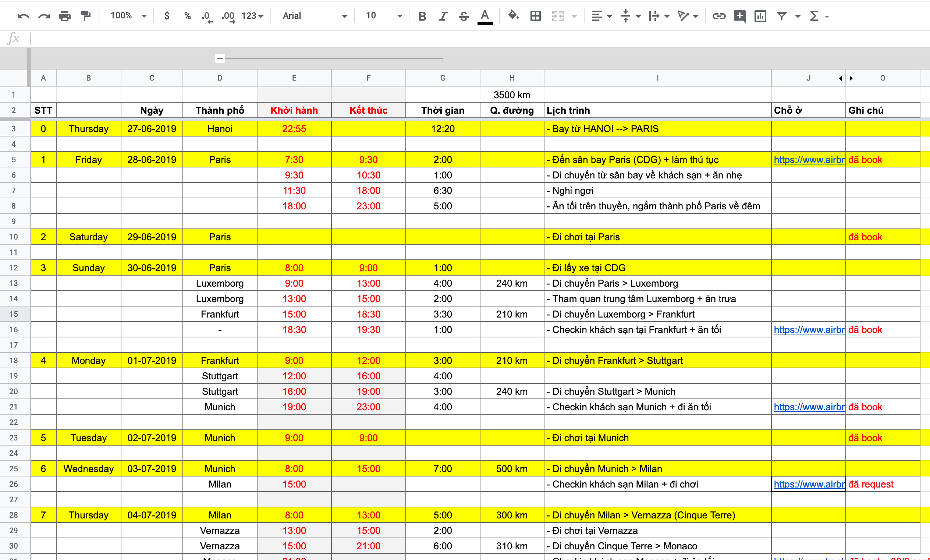The height and width of the screenshot is (560, 930).
Task: Open the text wrapping menu
Action: tap(659, 16)
